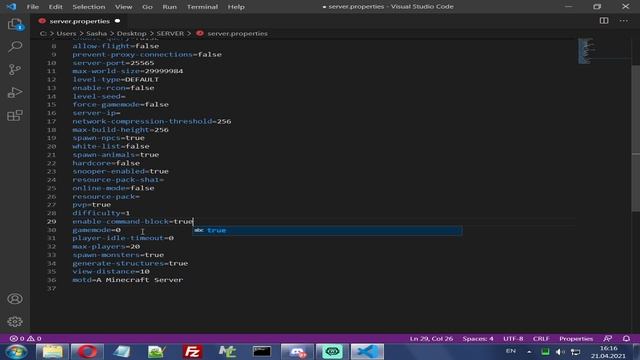Open the Explorer view in activity bar
This screenshot has width=640, height=360.
[x=15, y=24]
